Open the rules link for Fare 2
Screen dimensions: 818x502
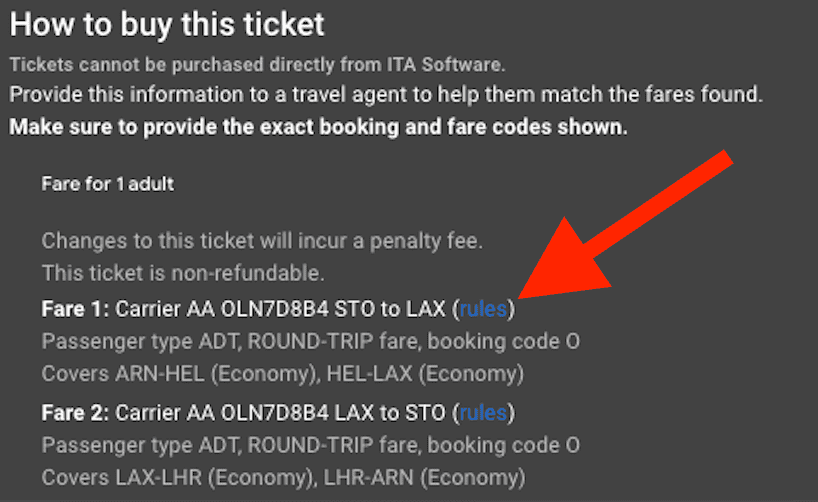coord(483,412)
